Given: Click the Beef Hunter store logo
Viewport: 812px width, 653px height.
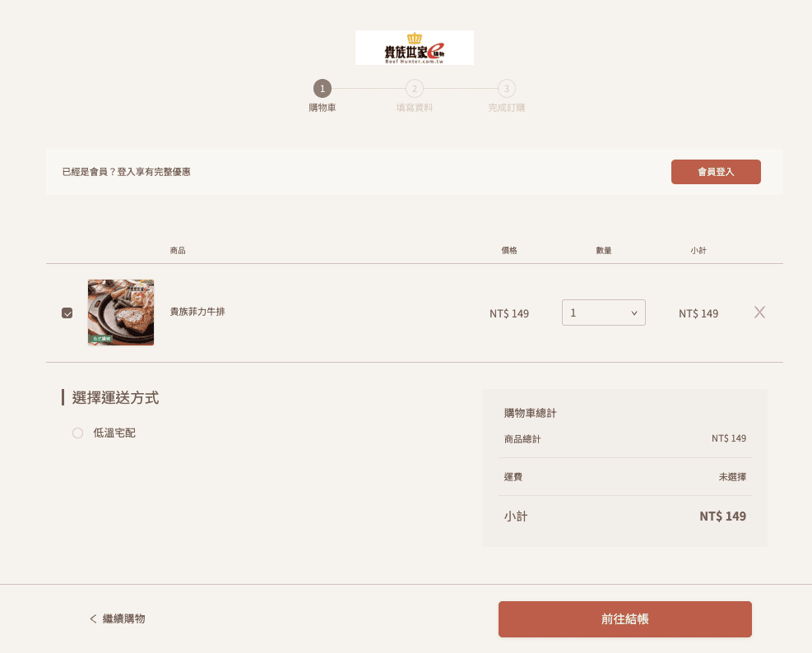Looking at the screenshot, I should coord(414,47).
